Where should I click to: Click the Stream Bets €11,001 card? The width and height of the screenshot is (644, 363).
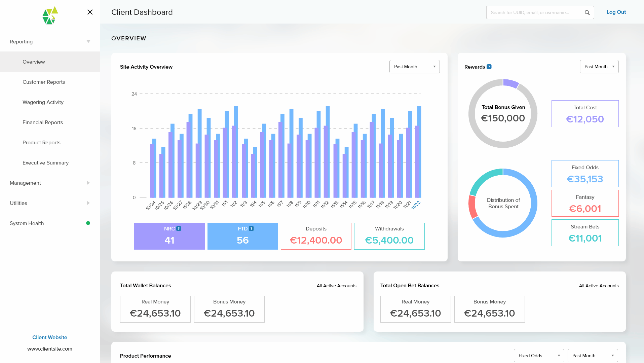pyautogui.click(x=585, y=233)
